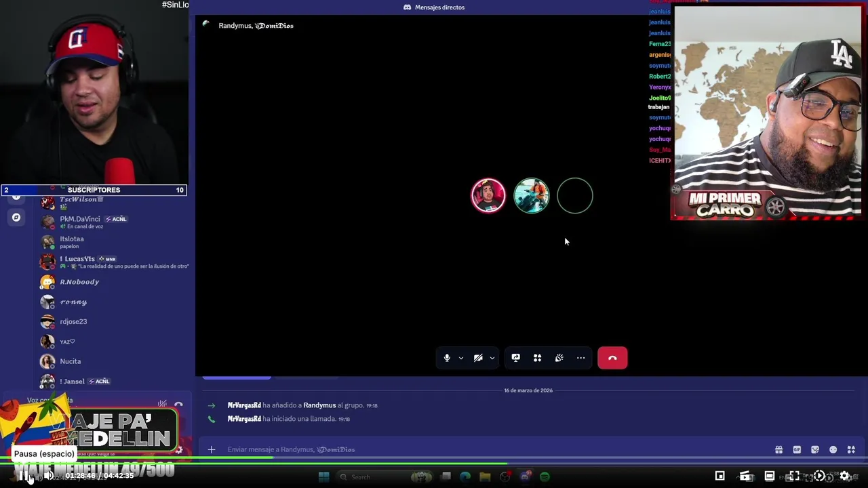Image resolution: width=868 pixels, height=488 pixels.
Task: Open the GIF picker
Action: [x=797, y=449]
